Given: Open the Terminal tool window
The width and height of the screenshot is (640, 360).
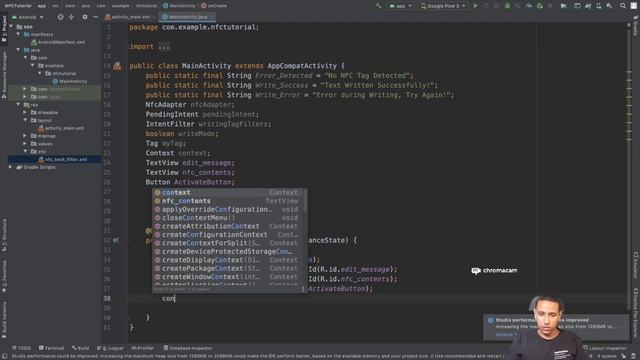Looking at the screenshot, I should [x=51, y=348].
